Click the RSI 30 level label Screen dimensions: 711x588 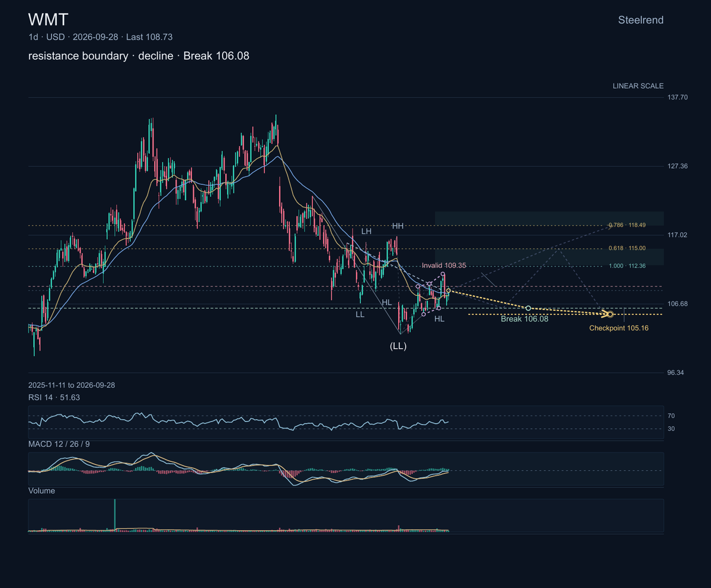tap(671, 429)
